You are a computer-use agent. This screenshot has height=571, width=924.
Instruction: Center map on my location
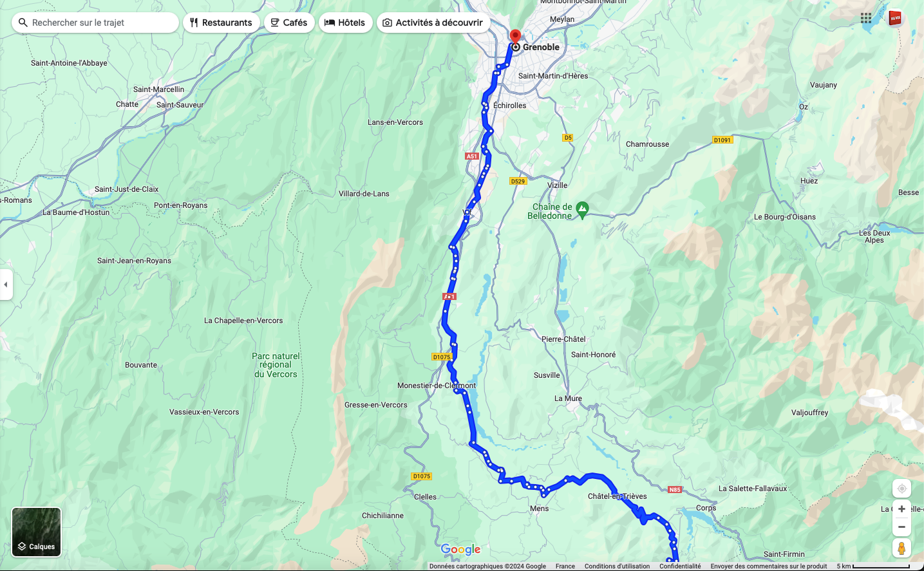[901, 489]
